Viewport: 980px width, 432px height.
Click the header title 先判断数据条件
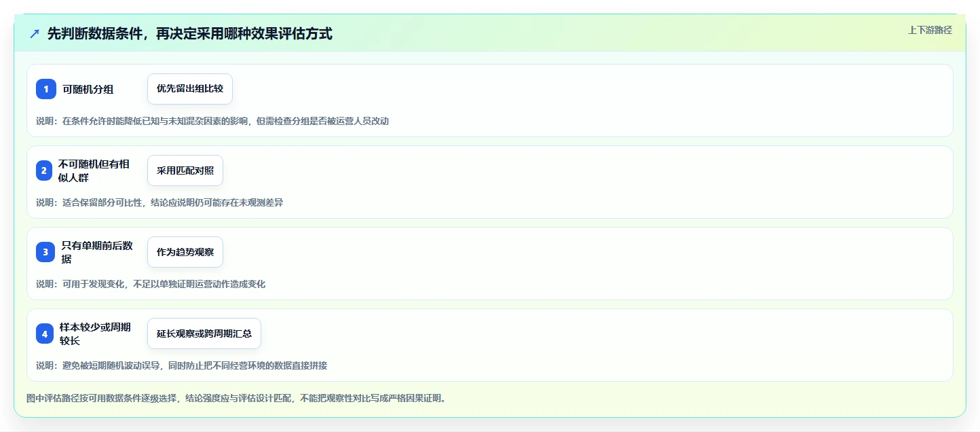point(190,33)
